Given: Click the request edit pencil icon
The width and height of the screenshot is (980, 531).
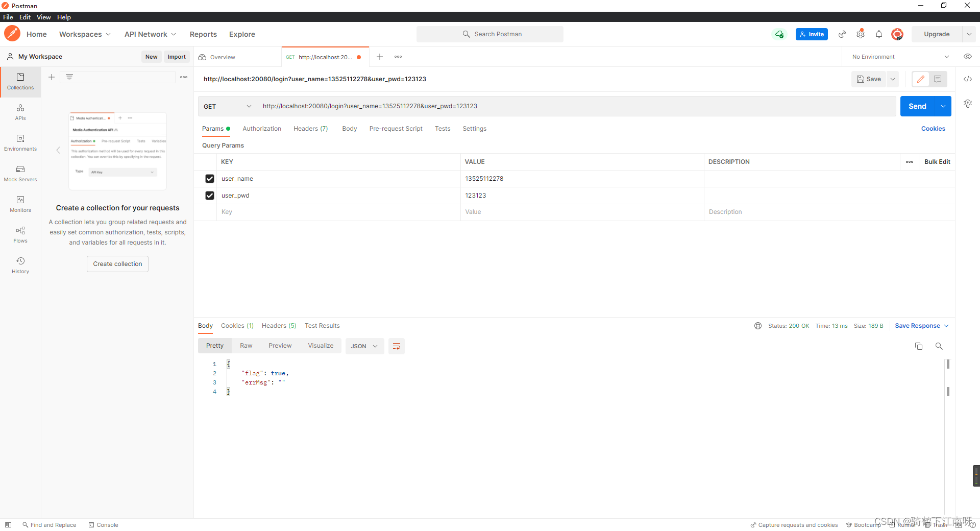Looking at the screenshot, I should pyautogui.click(x=921, y=79).
